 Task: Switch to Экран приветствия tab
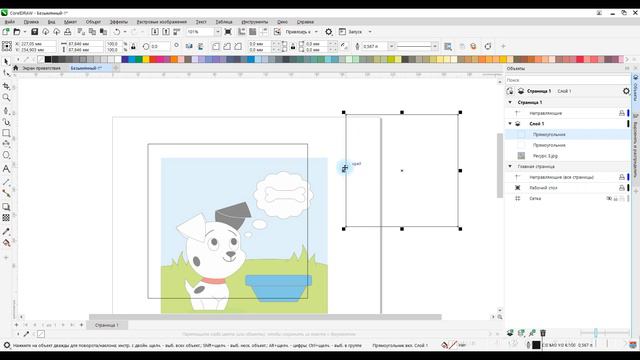coord(41,68)
